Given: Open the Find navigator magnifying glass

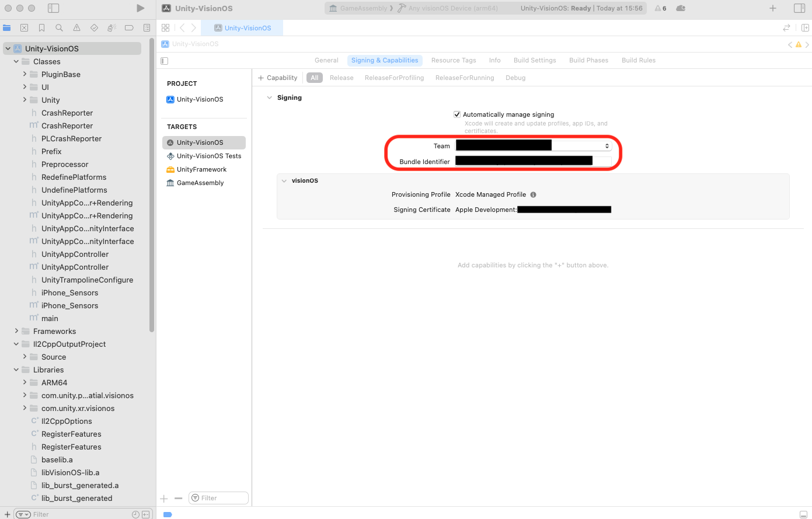Looking at the screenshot, I should pos(58,27).
